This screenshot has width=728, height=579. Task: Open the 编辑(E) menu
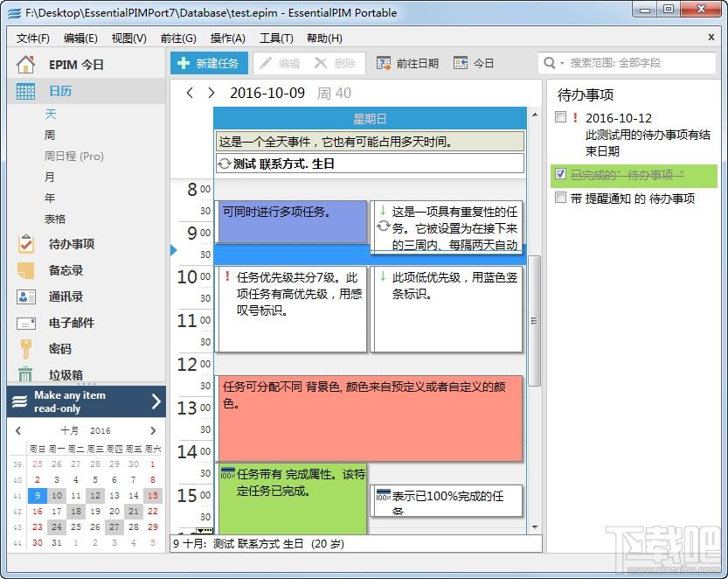tap(80, 38)
